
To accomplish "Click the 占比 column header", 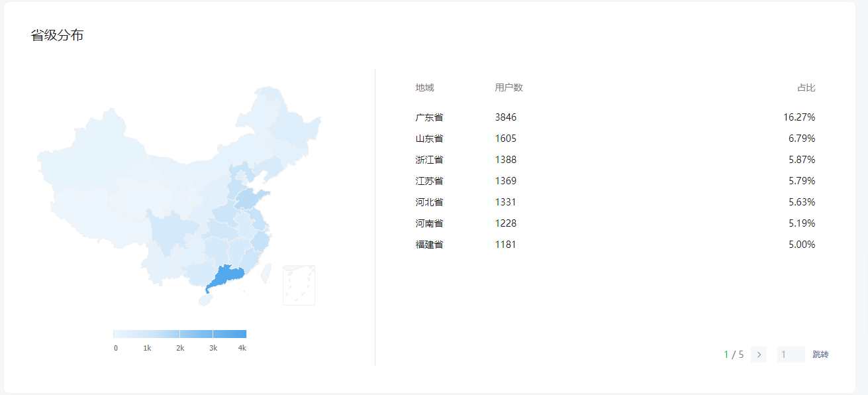I will [806, 87].
